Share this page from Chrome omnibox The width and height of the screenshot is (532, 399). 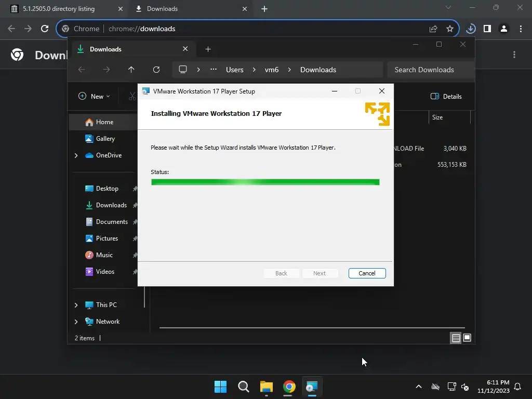(433, 29)
